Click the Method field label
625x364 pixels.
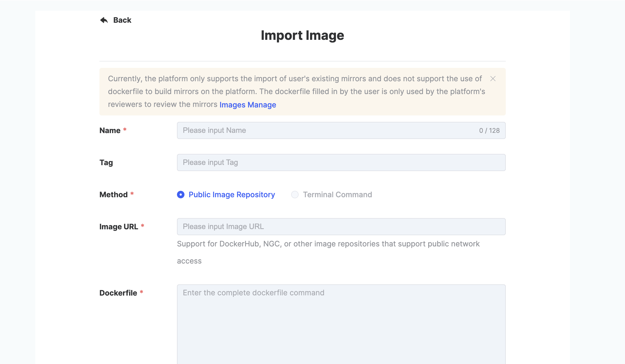113,195
